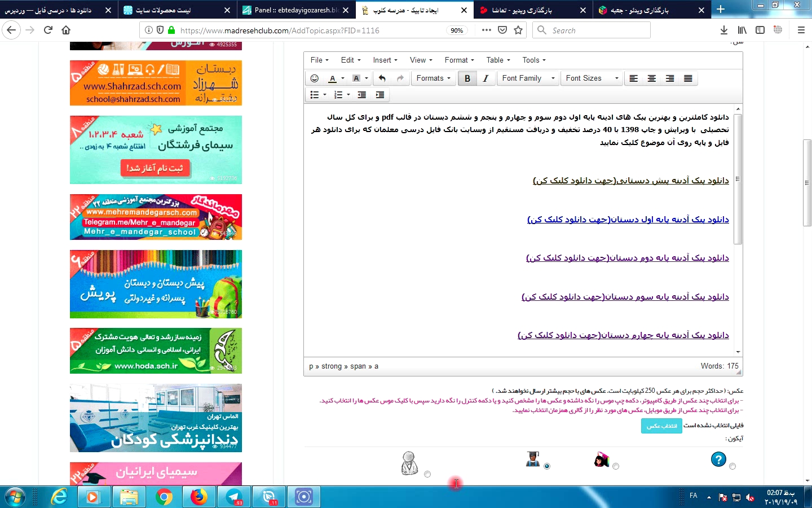The width and height of the screenshot is (812, 508).
Task: Center align the text
Action: point(651,78)
